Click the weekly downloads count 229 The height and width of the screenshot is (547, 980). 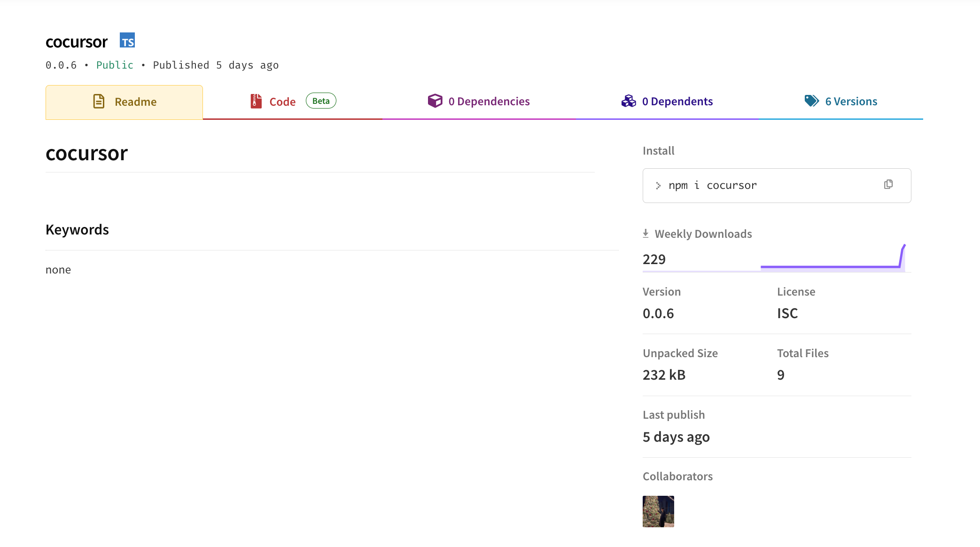[654, 259]
